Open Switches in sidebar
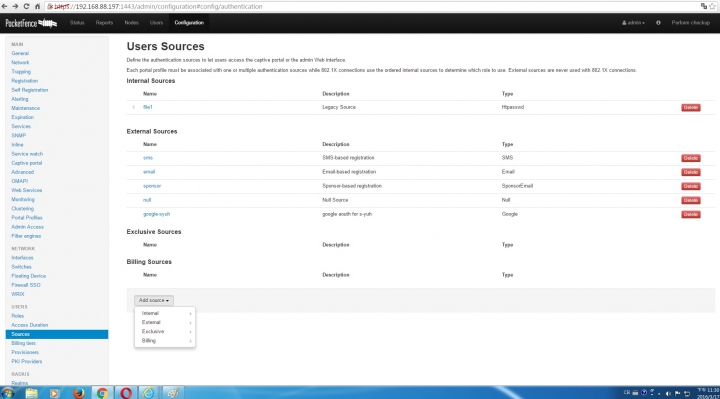Screen dimensions: 720x399 pyautogui.click(x=22, y=267)
